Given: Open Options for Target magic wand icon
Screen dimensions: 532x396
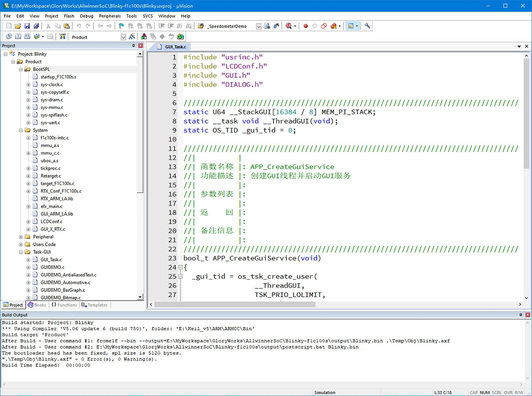Looking at the screenshot, I should point(132,37).
